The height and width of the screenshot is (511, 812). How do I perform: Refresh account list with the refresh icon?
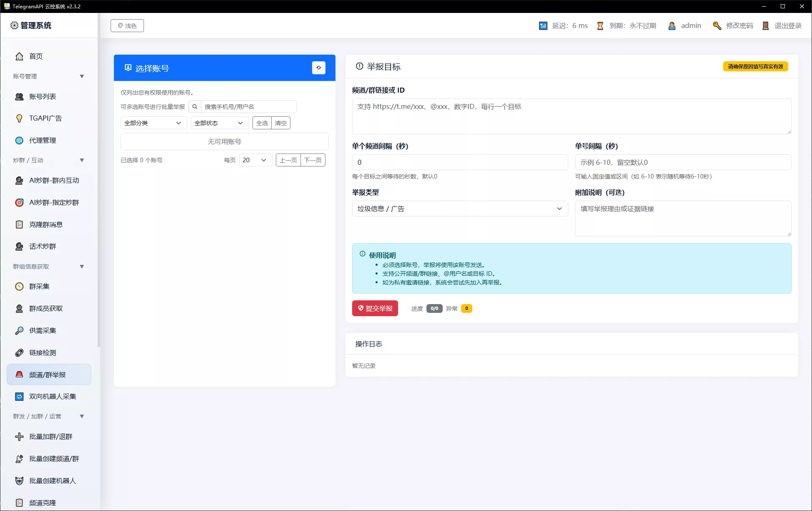click(319, 68)
